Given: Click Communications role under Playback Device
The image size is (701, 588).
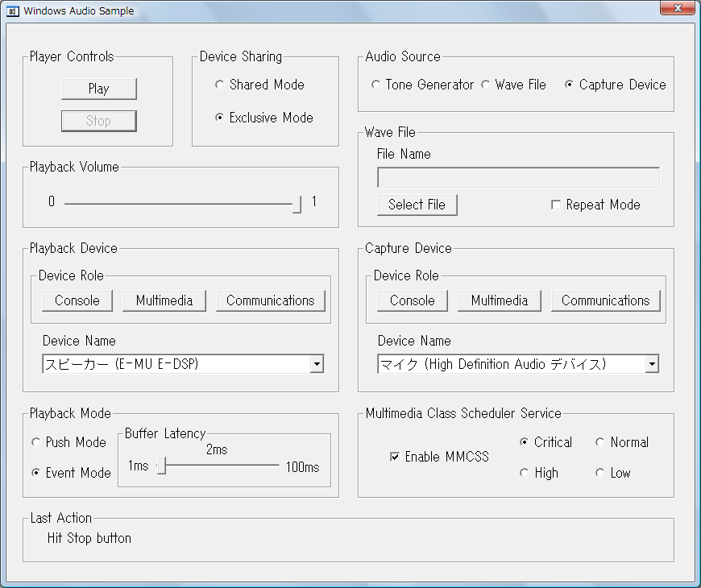Looking at the screenshot, I should click(270, 300).
